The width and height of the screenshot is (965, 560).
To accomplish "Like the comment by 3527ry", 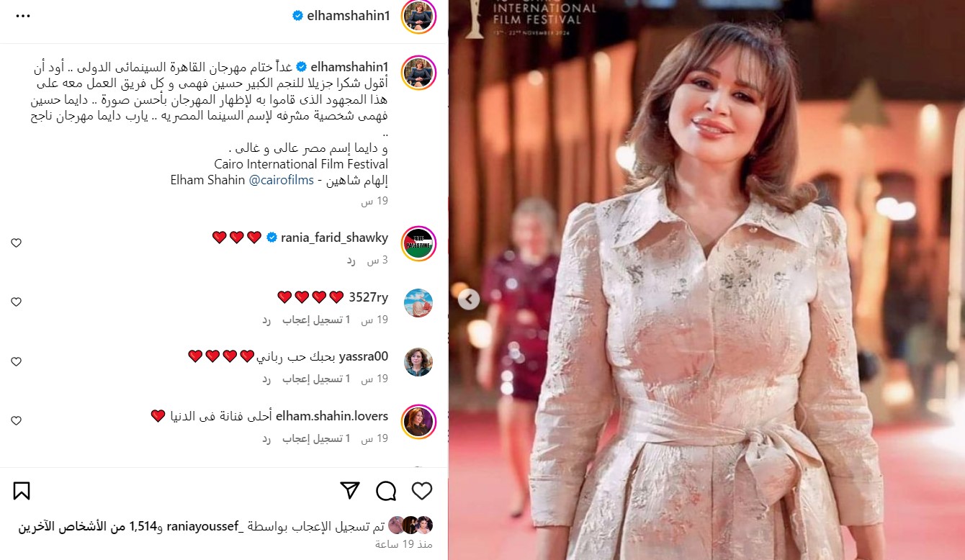I will pyautogui.click(x=16, y=302).
